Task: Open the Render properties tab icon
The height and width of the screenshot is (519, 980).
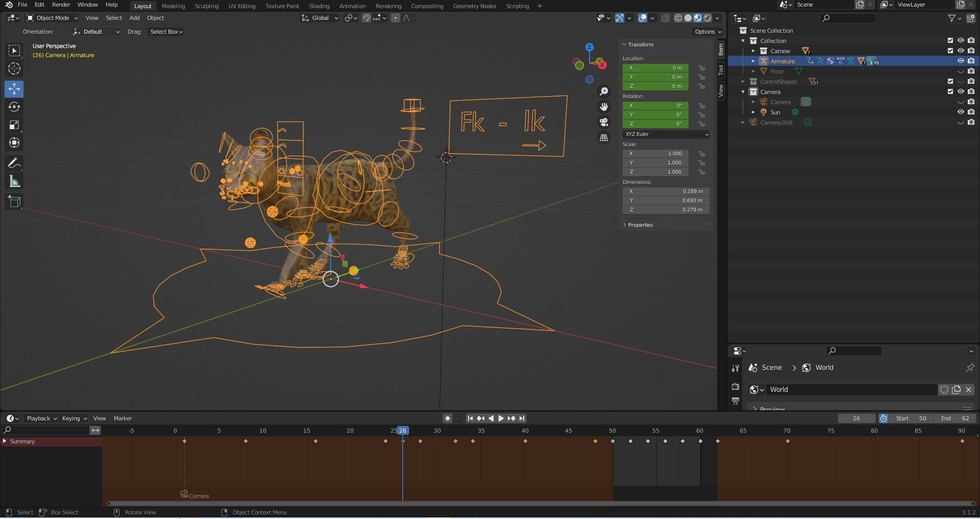Action: click(735, 387)
